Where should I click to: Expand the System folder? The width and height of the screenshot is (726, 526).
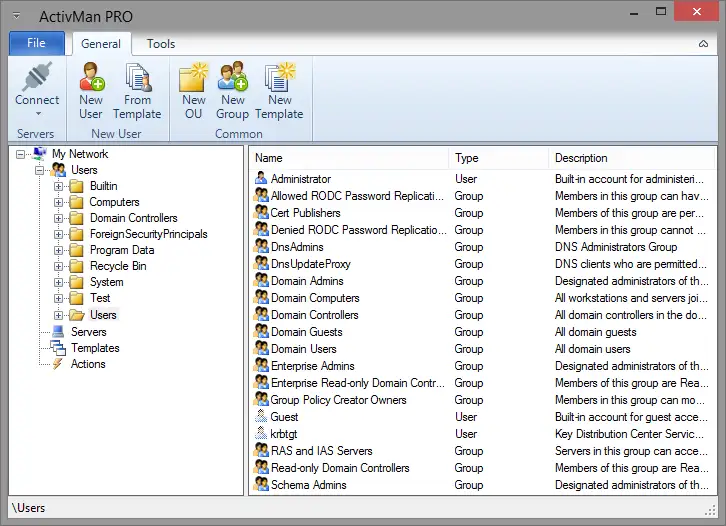[58, 282]
